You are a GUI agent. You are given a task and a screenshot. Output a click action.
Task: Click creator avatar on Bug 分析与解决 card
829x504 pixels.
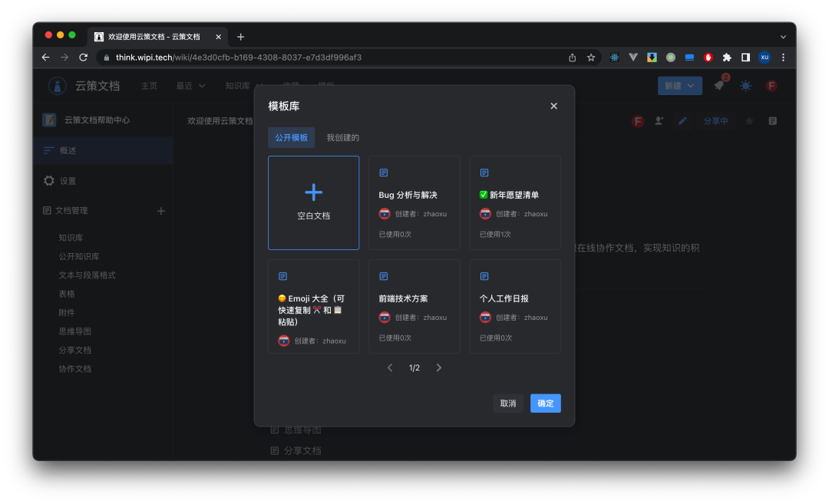385,214
